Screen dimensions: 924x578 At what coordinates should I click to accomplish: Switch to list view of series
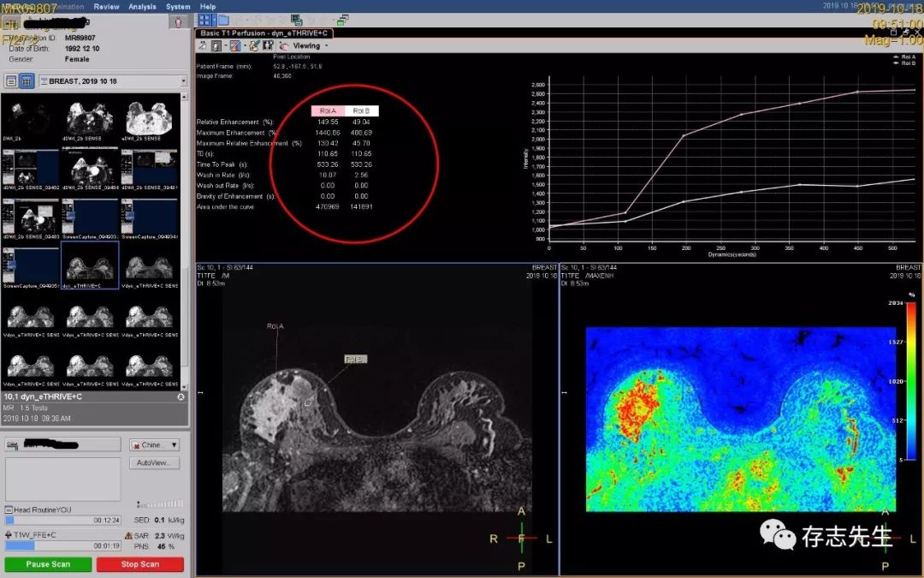(11, 80)
